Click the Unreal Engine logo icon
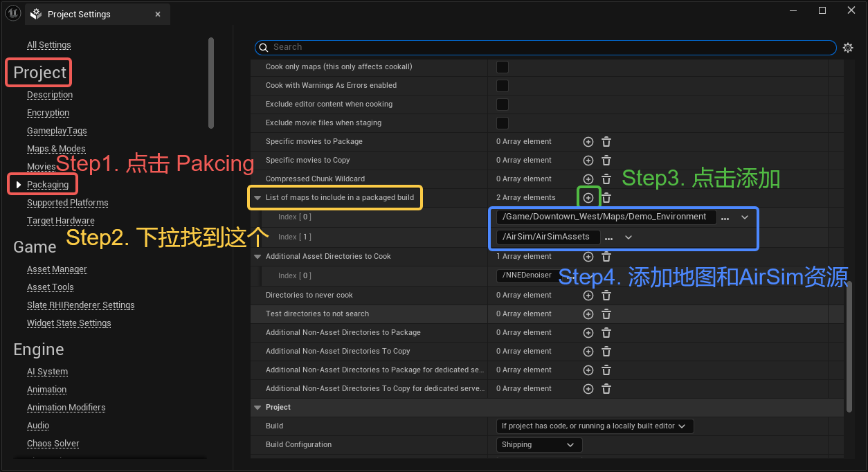Screen dimensions: 868x472 (13, 13)
